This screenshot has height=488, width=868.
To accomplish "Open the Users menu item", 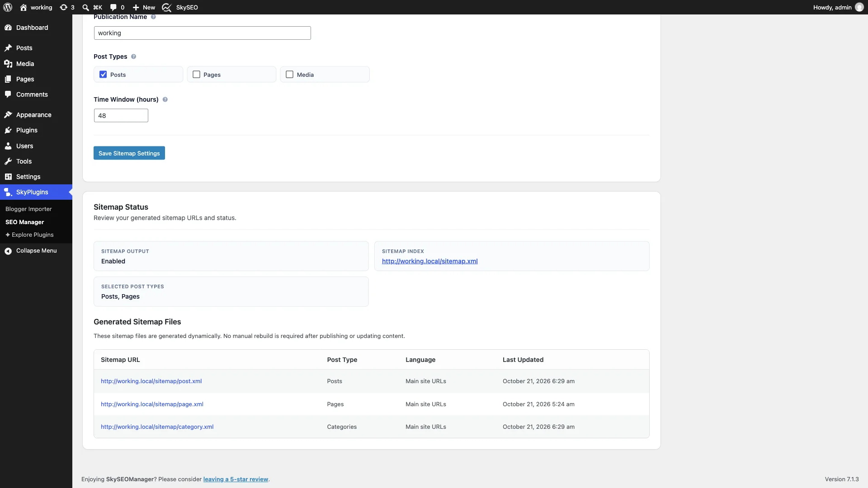I will pyautogui.click(x=36, y=146).
